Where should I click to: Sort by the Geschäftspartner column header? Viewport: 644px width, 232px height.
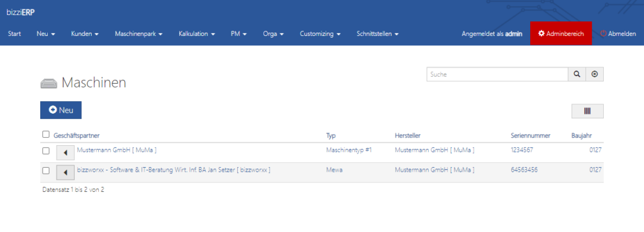(77, 135)
